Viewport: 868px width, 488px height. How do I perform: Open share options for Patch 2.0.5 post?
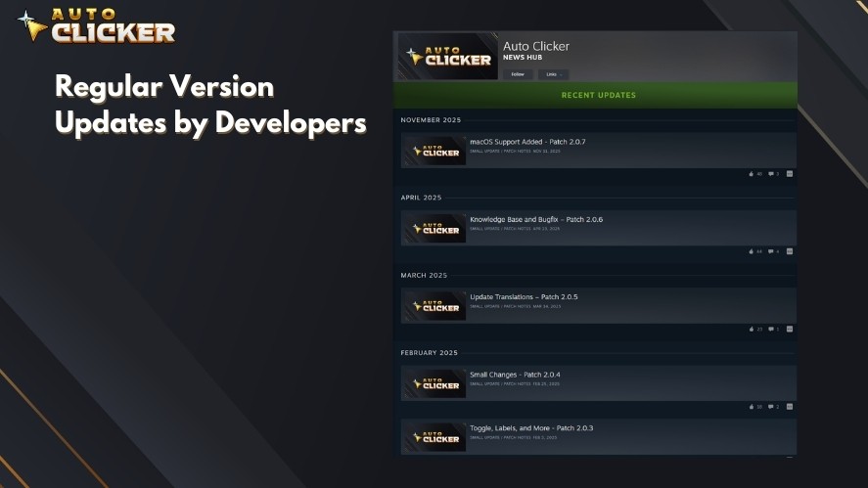pyautogui.click(x=790, y=329)
